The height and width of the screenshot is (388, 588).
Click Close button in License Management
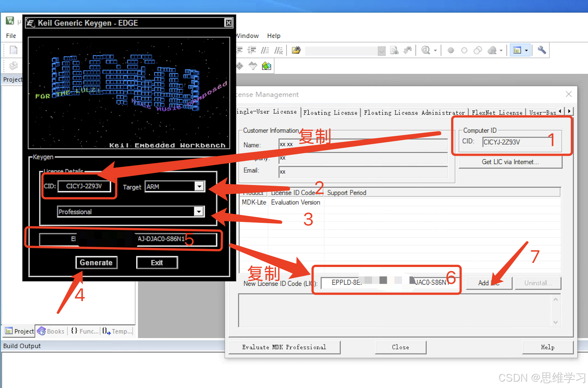tap(400, 347)
